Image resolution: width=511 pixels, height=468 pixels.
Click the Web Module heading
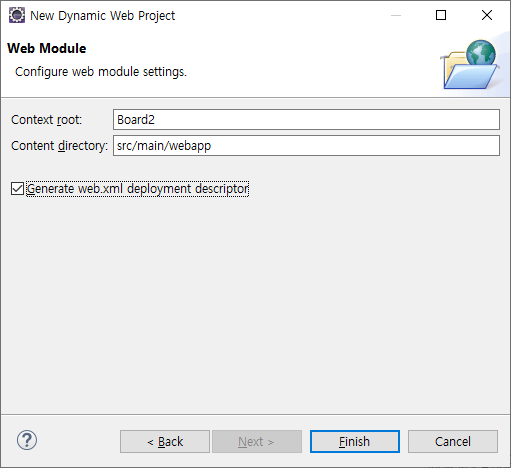pos(47,48)
